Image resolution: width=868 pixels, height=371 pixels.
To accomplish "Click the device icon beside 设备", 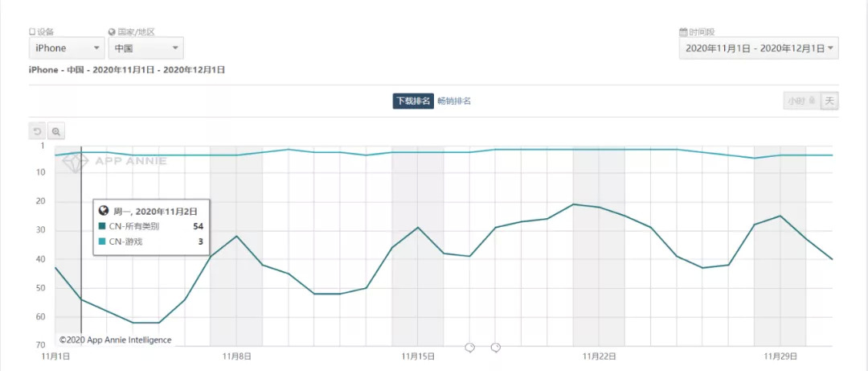I will pos(33,32).
